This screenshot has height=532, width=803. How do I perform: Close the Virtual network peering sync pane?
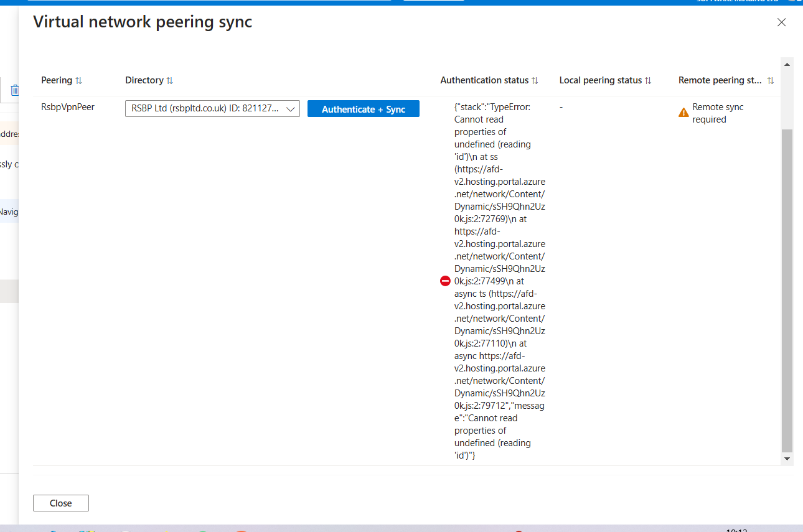(x=781, y=22)
